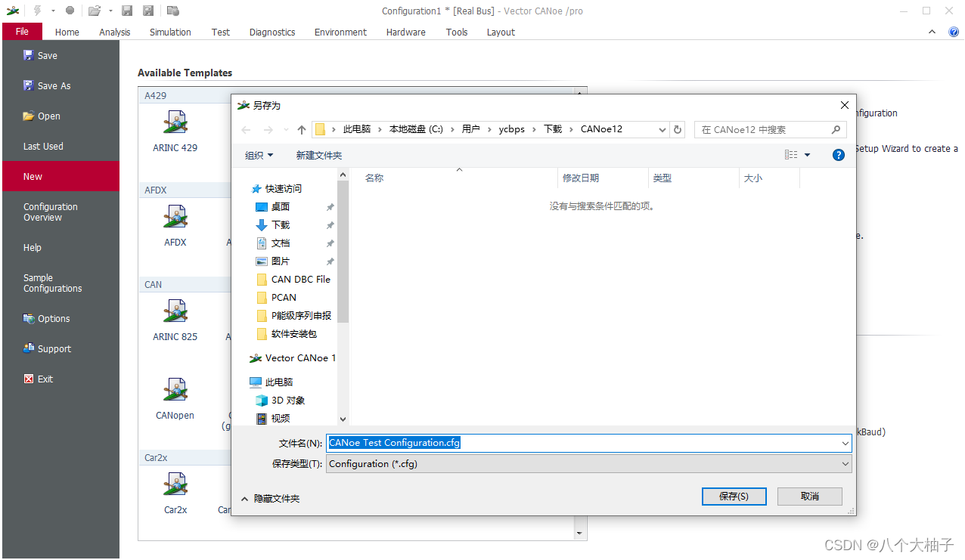
Task: Select 3D 对象 under 此电脑
Action: tap(288, 400)
